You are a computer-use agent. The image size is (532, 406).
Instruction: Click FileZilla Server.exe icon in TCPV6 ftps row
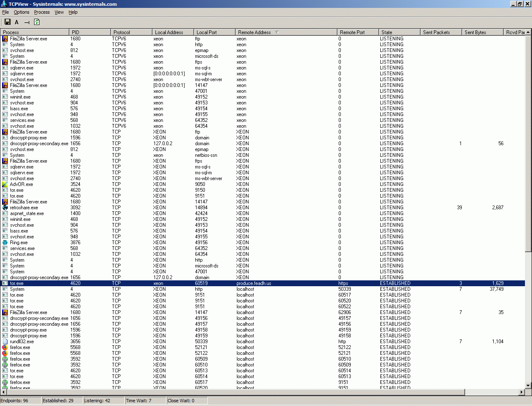pyautogui.click(x=5, y=62)
